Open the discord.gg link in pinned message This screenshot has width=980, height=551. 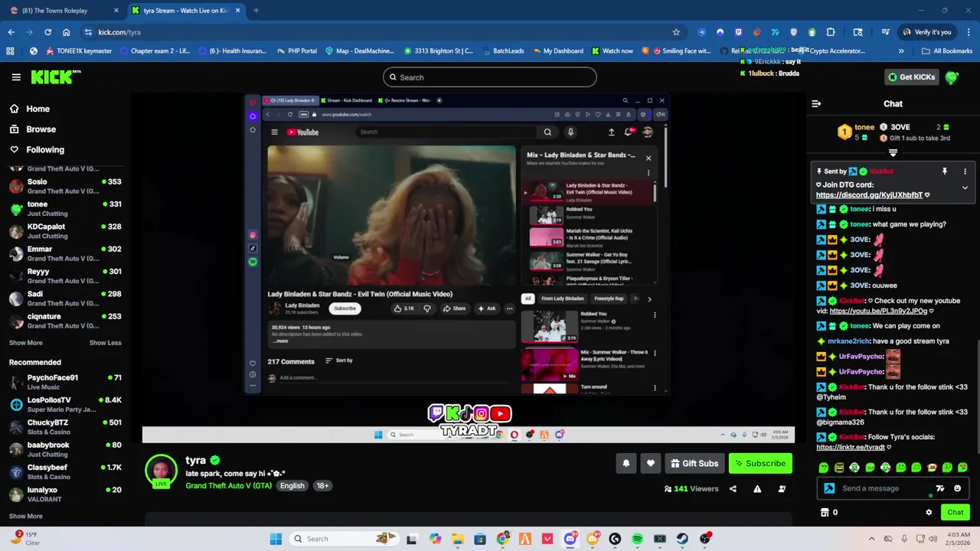(x=869, y=195)
